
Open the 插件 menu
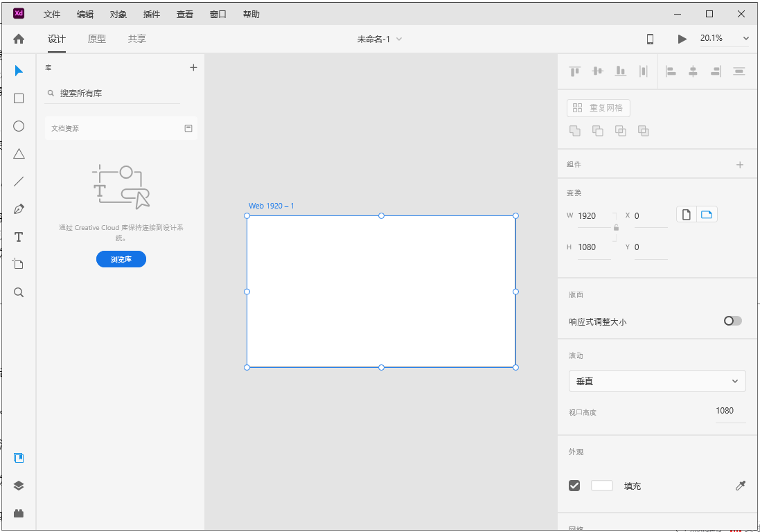coord(152,14)
